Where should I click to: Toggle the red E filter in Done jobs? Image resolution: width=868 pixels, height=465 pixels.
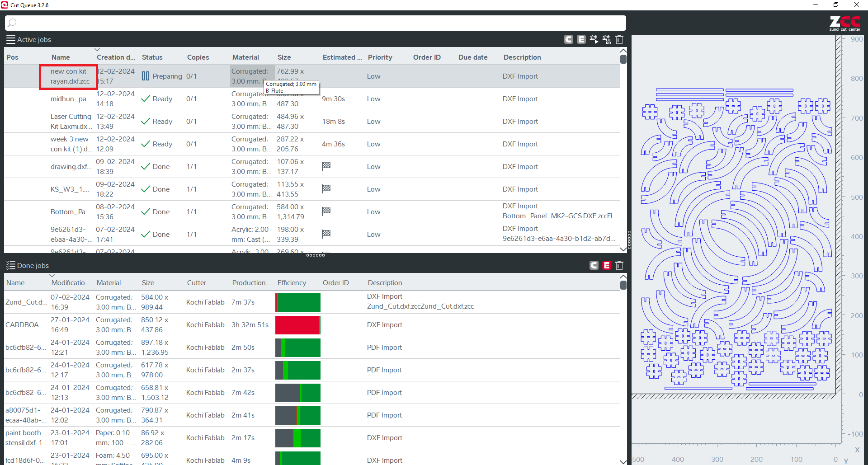coord(607,266)
